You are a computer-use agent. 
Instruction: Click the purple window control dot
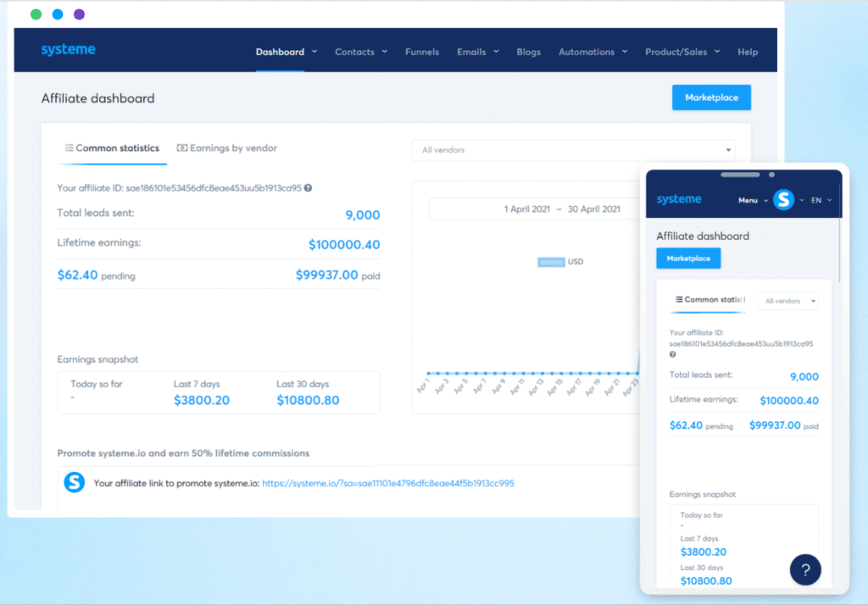pos(79,14)
